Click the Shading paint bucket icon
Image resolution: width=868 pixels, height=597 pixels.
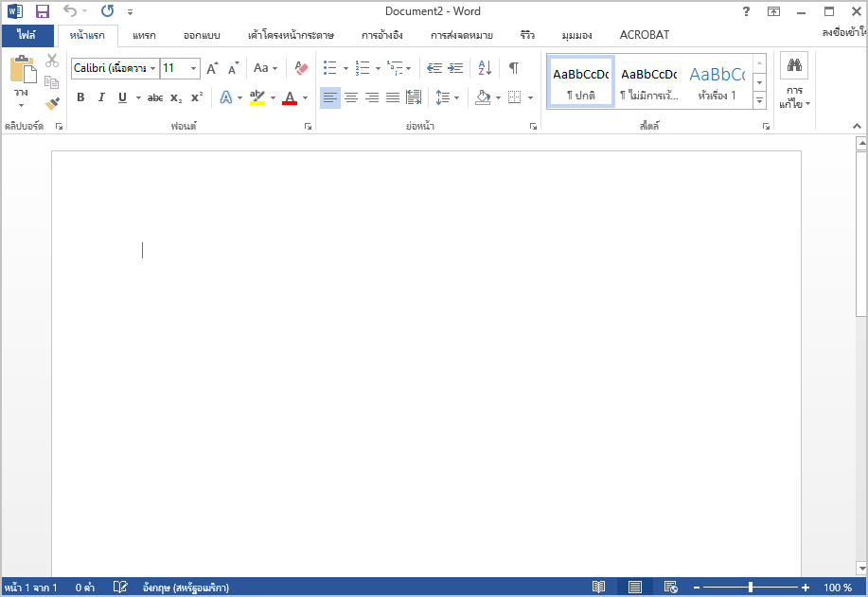coord(483,97)
